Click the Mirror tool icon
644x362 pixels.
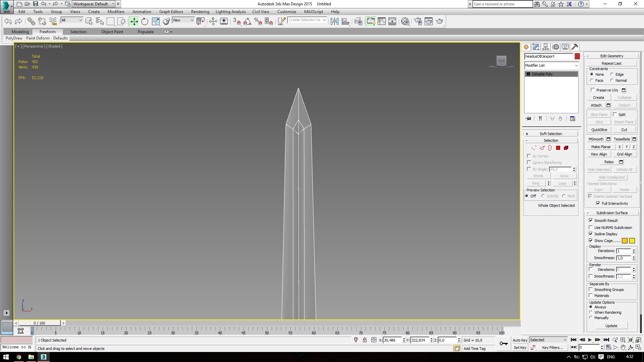pos(334,21)
